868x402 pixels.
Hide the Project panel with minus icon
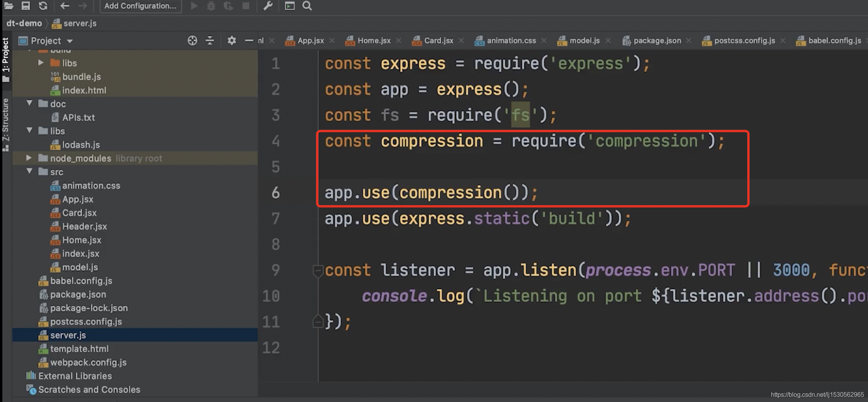[249, 40]
